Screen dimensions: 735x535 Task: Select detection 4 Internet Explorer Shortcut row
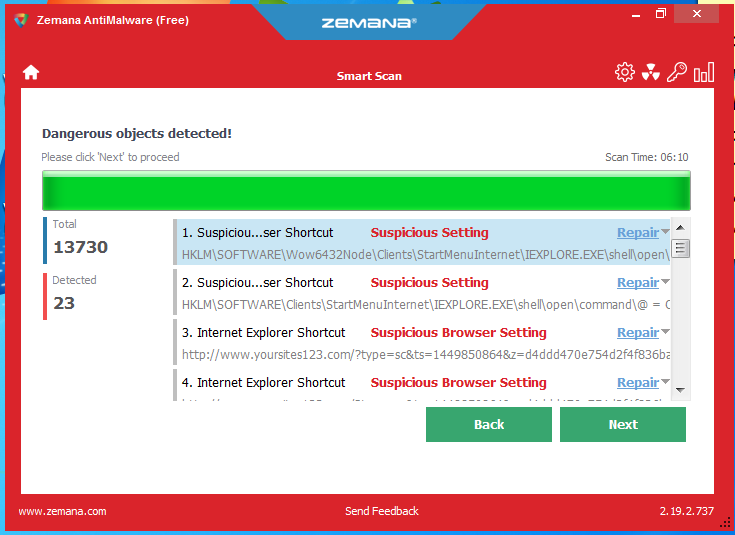pos(422,385)
